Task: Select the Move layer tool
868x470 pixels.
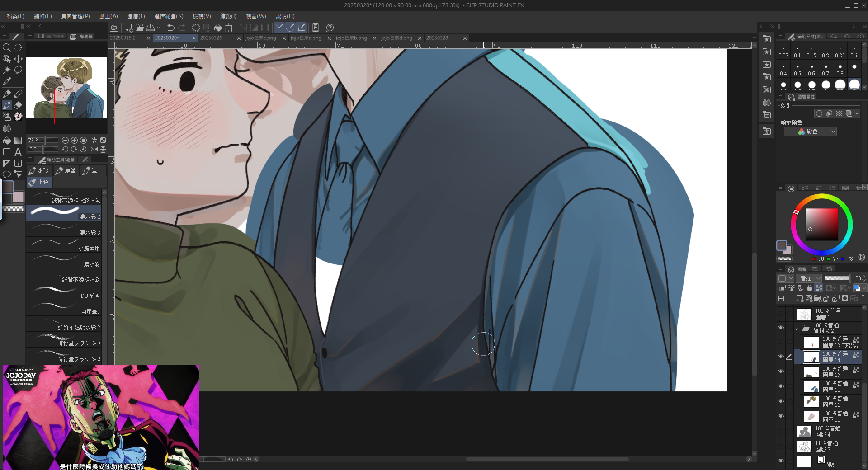Action: click(18, 59)
